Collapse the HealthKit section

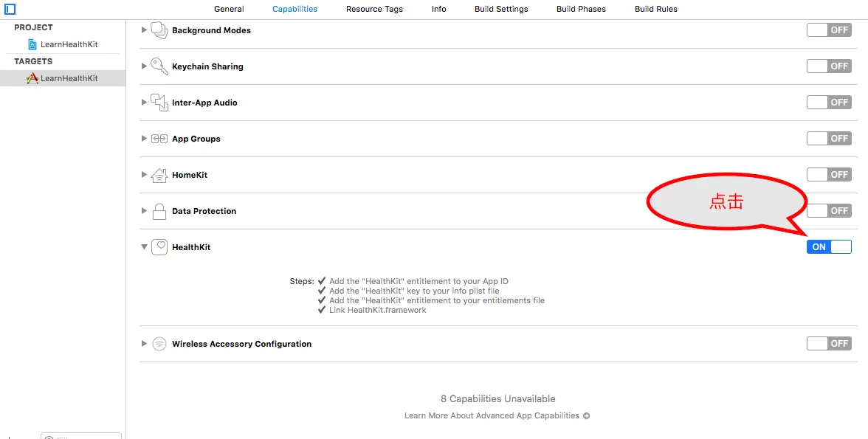pyautogui.click(x=144, y=247)
